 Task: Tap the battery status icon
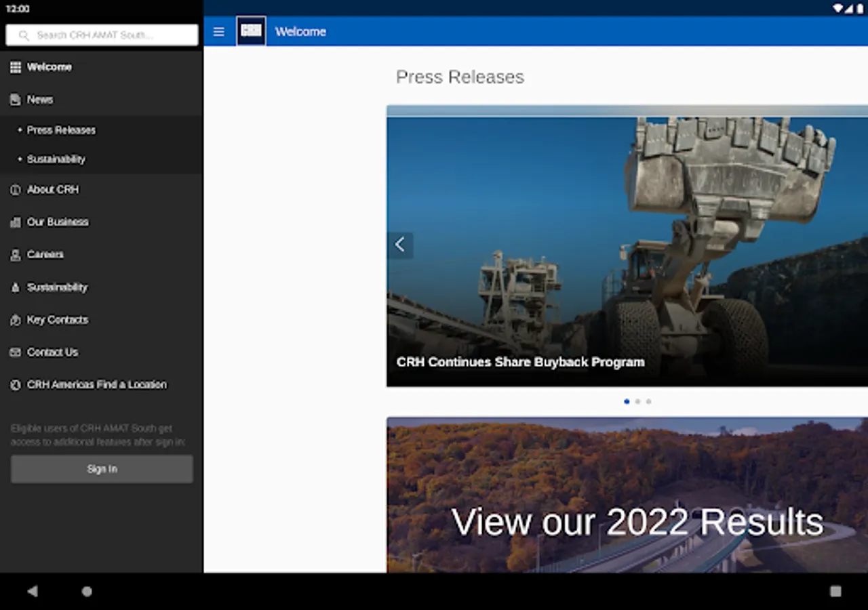pyautogui.click(x=860, y=9)
